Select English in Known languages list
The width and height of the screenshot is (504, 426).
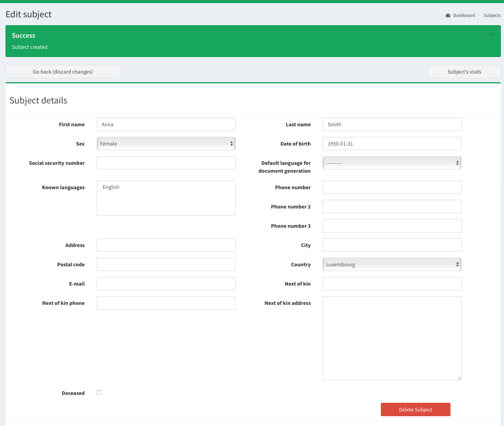(111, 187)
